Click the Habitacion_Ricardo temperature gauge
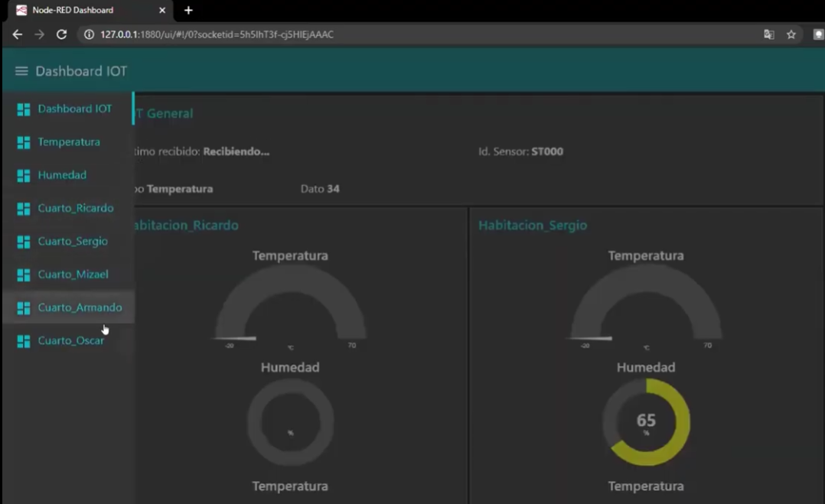The width and height of the screenshot is (825, 504). tap(291, 303)
